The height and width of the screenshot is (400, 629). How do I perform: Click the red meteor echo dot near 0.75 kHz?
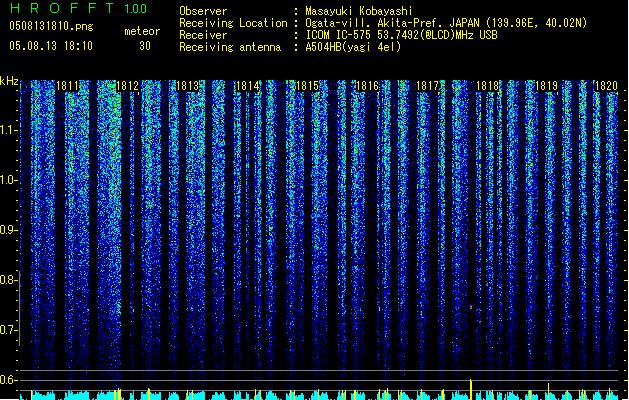coord(471,307)
